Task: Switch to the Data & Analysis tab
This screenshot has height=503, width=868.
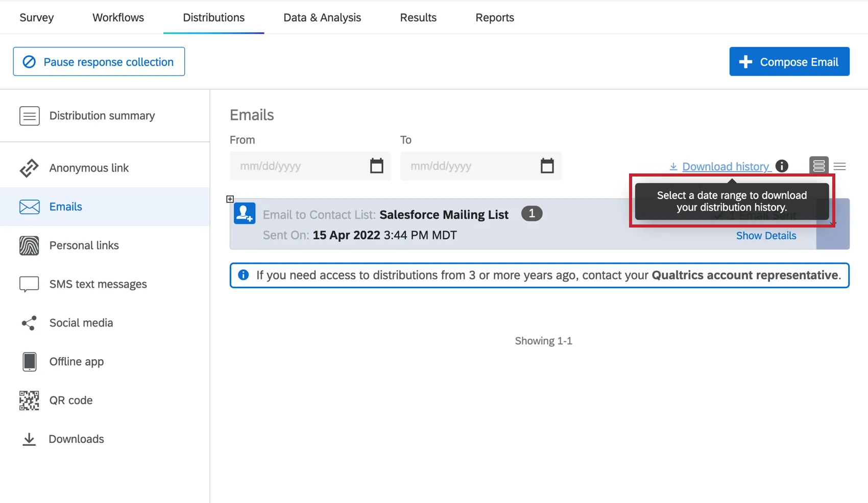Action: 322,17
